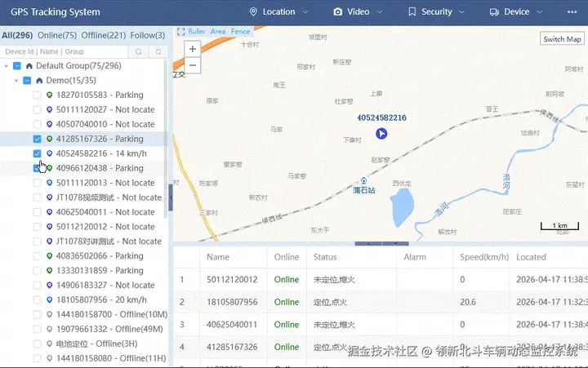
Task: Click the device search input field
Action: click(x=65, y=51)
